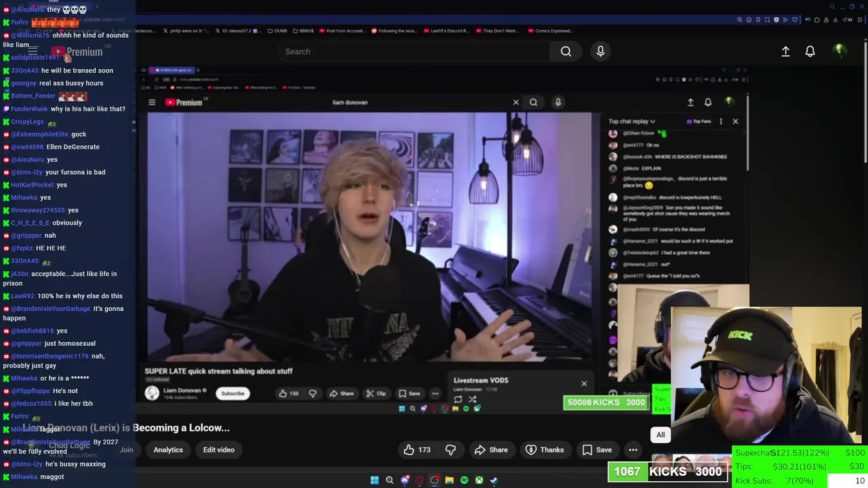Click the Thanks button

(545, 450)
